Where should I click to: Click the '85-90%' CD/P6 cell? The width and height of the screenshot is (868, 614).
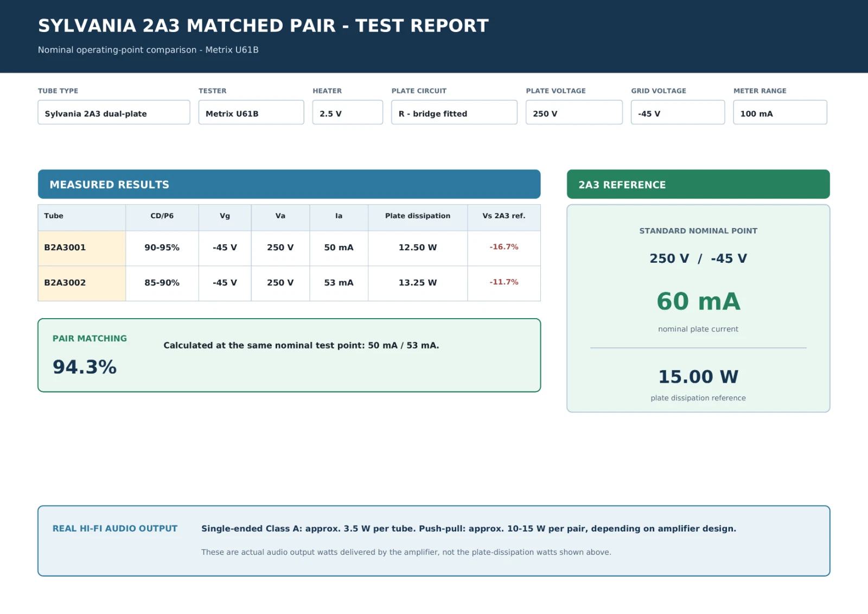pos(162,283)
